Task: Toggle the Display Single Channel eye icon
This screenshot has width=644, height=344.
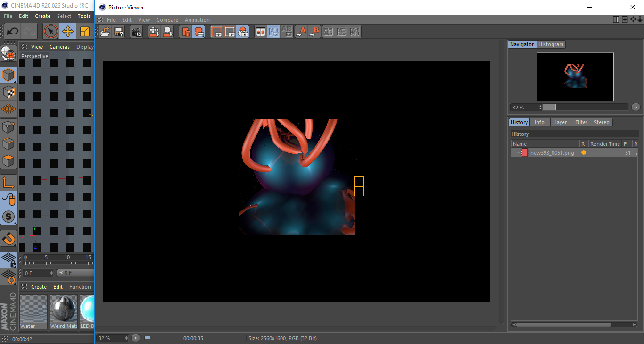Action: tap(230, 32)
